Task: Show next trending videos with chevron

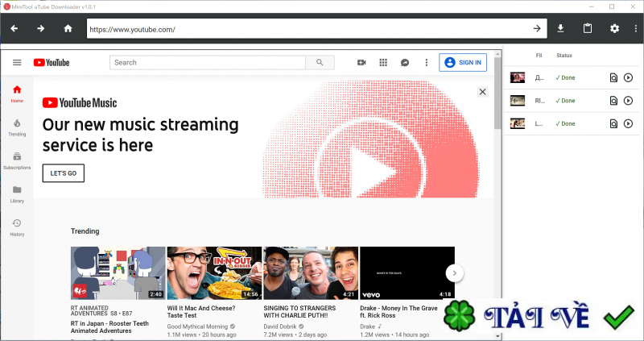Action: pyautogui.click(x=454, y=273)
